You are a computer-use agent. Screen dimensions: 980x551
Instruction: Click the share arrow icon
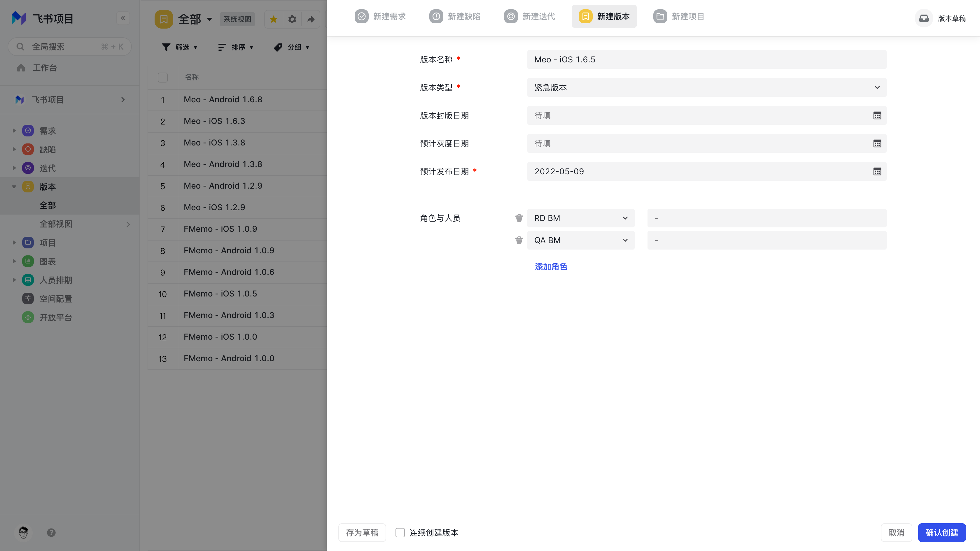click(x=311, y=19)
